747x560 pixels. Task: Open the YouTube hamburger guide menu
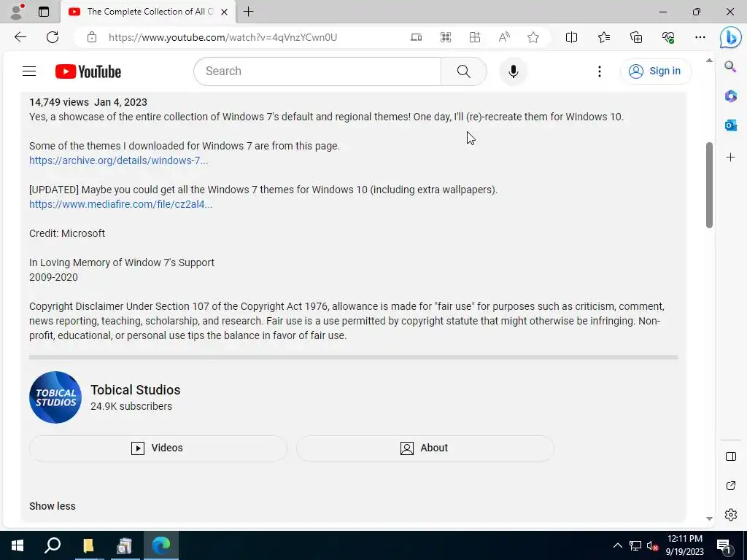pyautogui.click(x=29, y=71)
